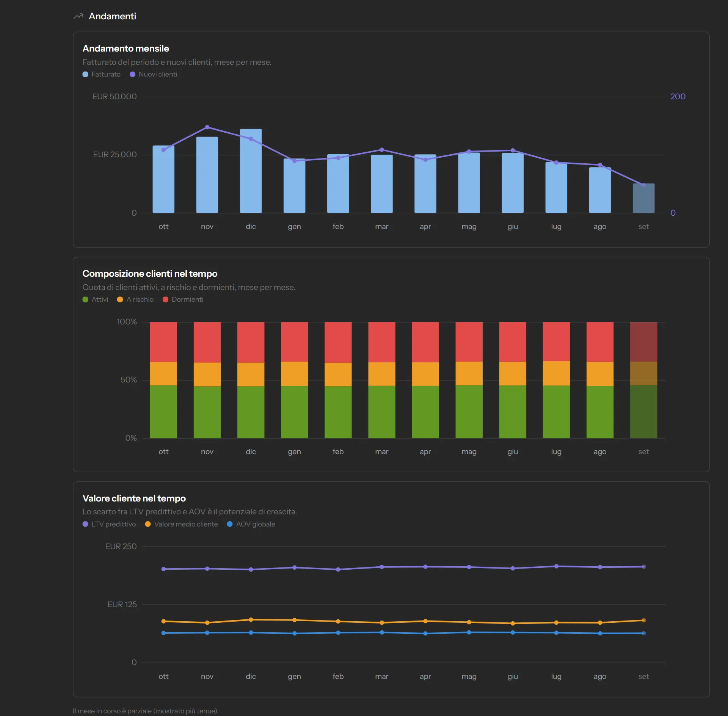Click the February revenue bar in Andamento mensile

(338, 183)
